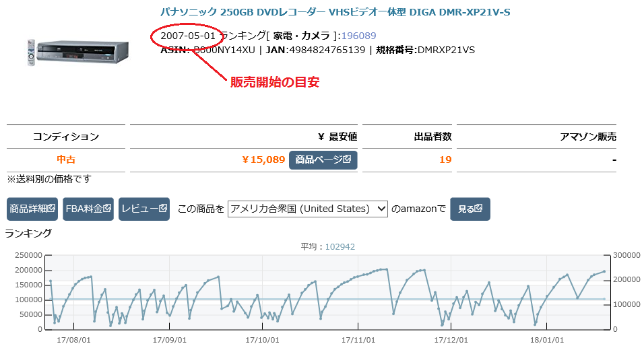Click the external-link icon on レビュー

(x=163, y=208)
